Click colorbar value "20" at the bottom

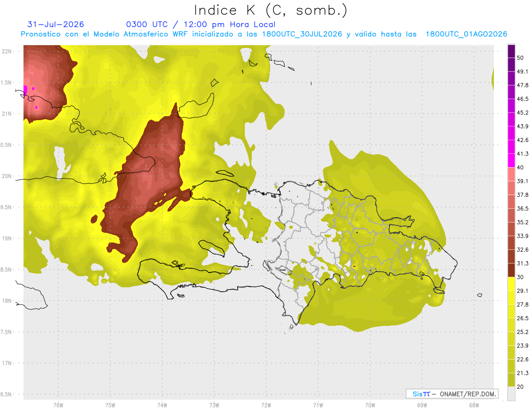click(520, 387)
